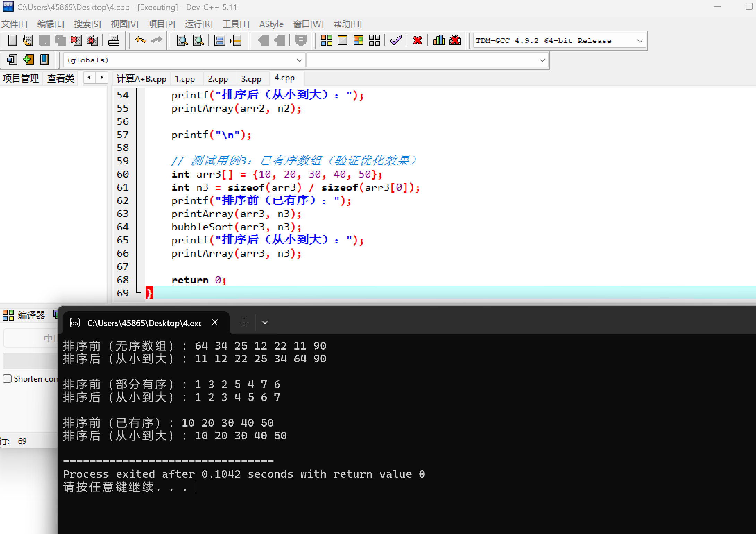
Task: Open the 查看类 class browser tab
Action: [61, 78]
